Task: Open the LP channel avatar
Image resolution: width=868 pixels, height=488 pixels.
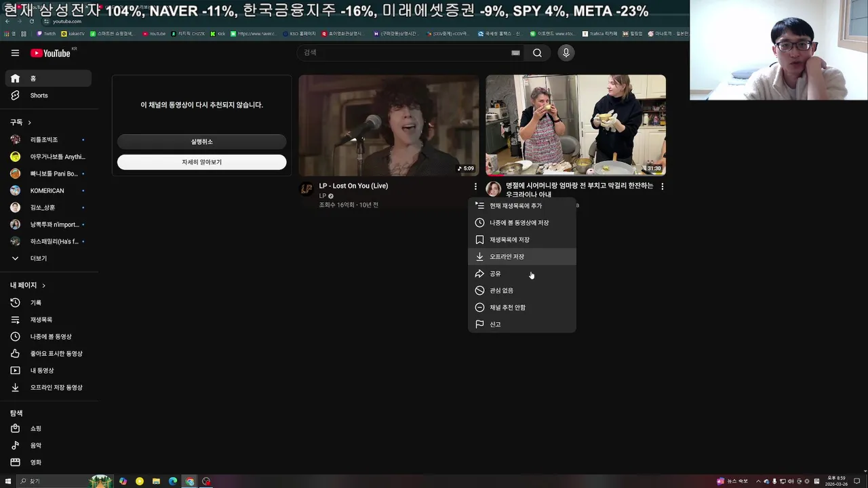Action: [307, 189]
